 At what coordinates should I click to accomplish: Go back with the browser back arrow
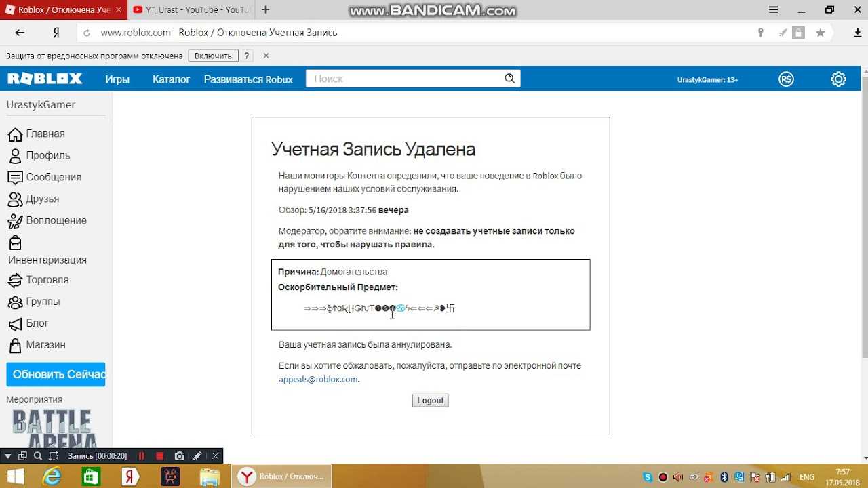[20, 33]
